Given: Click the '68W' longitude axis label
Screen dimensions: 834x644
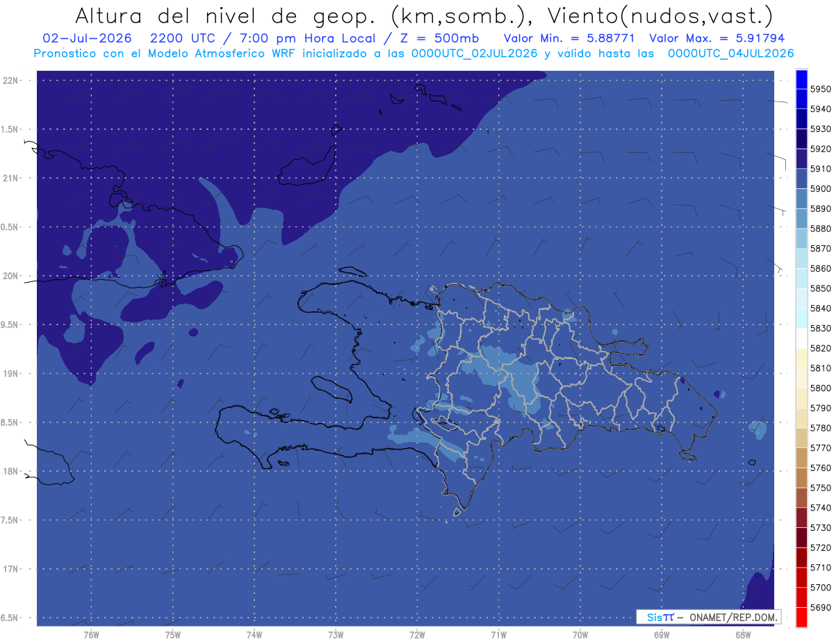Looking at the screenshot, I should coord(742,634).
